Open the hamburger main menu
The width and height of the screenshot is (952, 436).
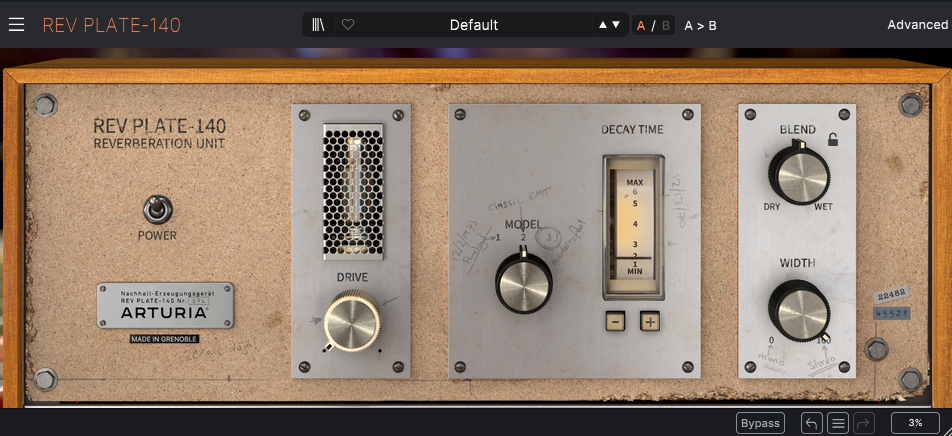point(16,25)
